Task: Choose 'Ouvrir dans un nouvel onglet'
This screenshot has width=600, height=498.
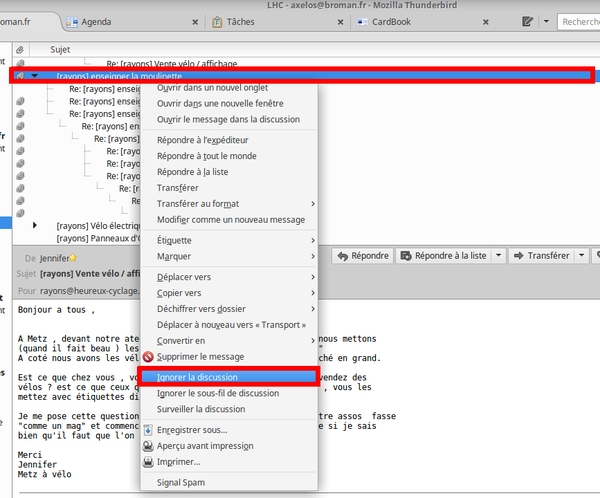Action: (x=212, y=88)
